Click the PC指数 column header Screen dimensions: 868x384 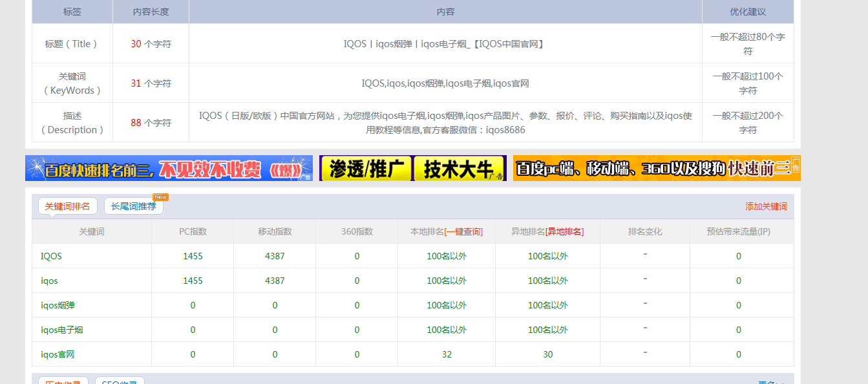(193, 231)
